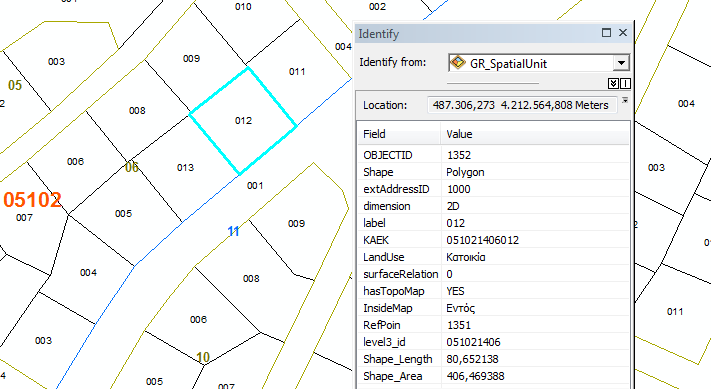
Task: Select the value 1000
Action: pos(458,189)
